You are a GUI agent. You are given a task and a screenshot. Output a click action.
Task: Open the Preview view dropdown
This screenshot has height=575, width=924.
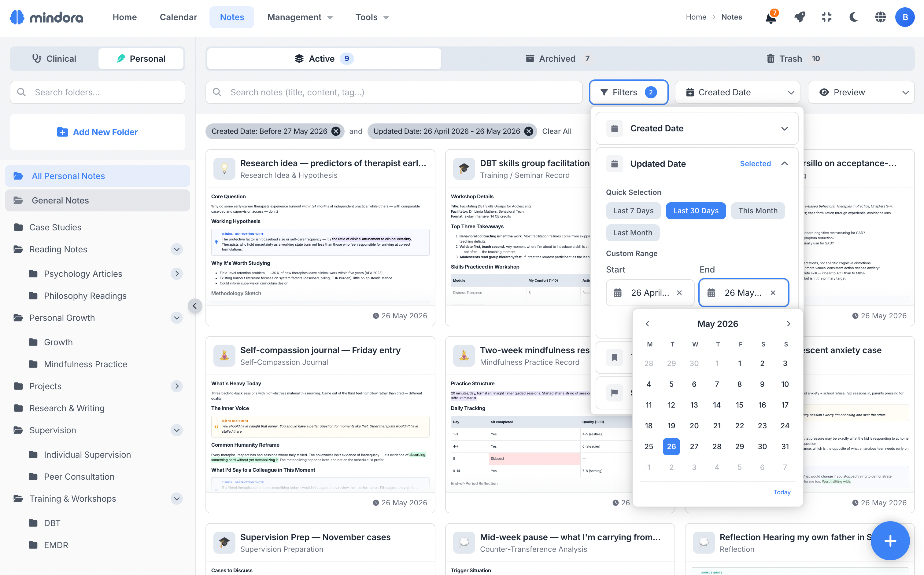(861, 92)
